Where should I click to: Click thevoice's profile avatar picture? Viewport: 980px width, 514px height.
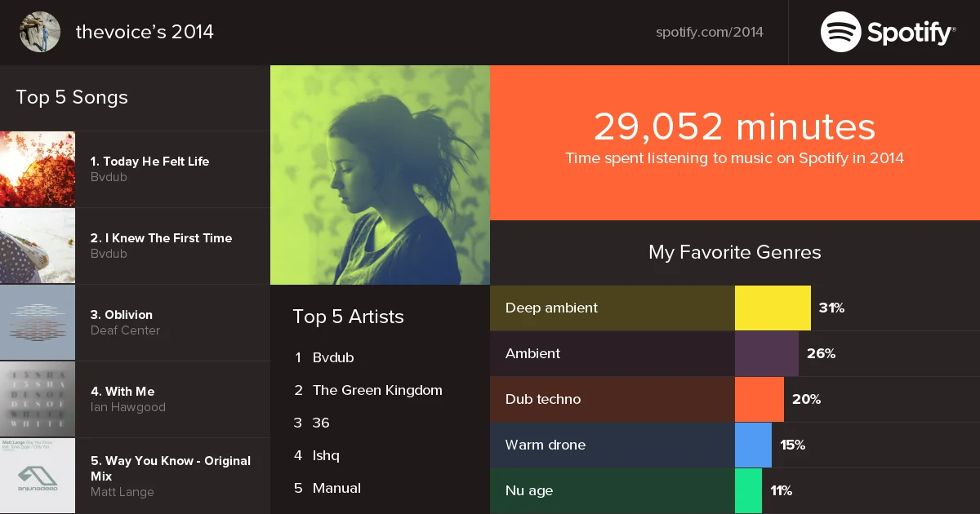pyautogui.click(x=40, y=32)
